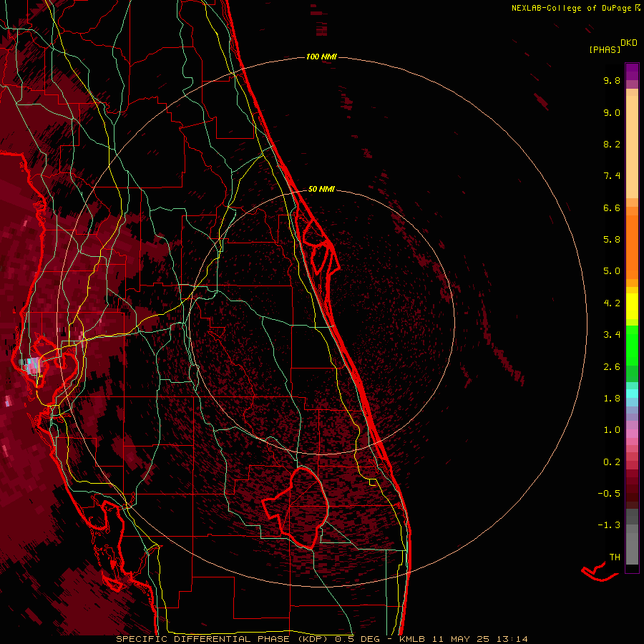The height and width of the screenshot is (644, 644).
Task: Click the -1.3 scale value
Action: (609, 525)
